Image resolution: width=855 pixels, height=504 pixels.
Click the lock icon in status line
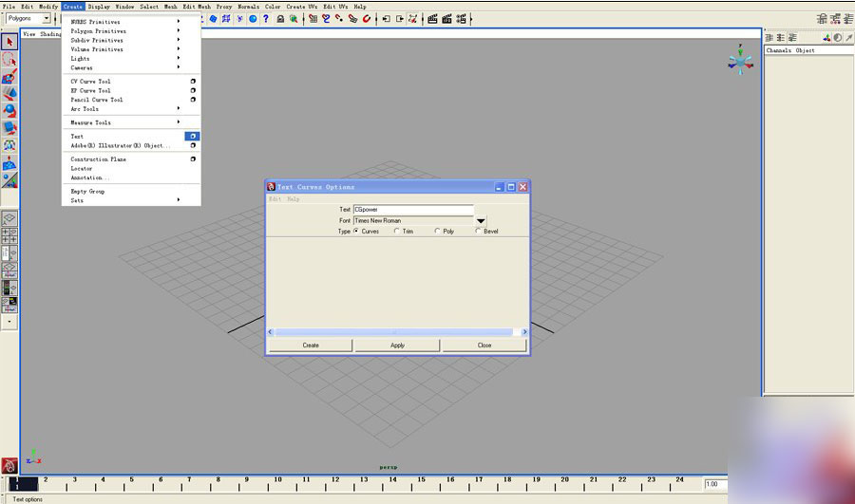point(280,19)
